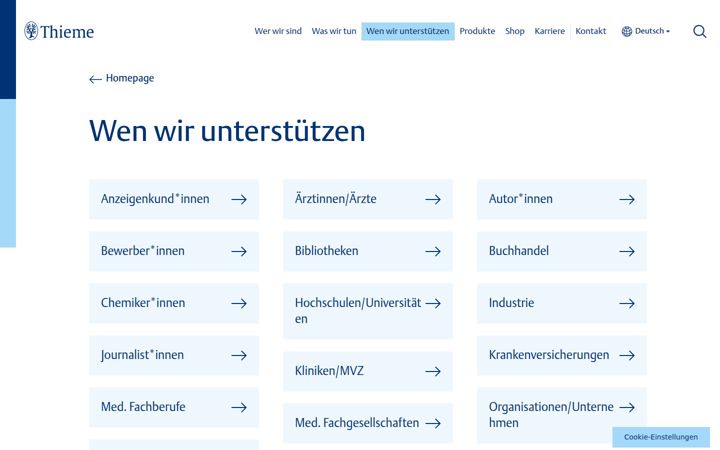Click arrow on Ärztinnen/Ärzte card
720x450 pixels.
click(433, 199)
